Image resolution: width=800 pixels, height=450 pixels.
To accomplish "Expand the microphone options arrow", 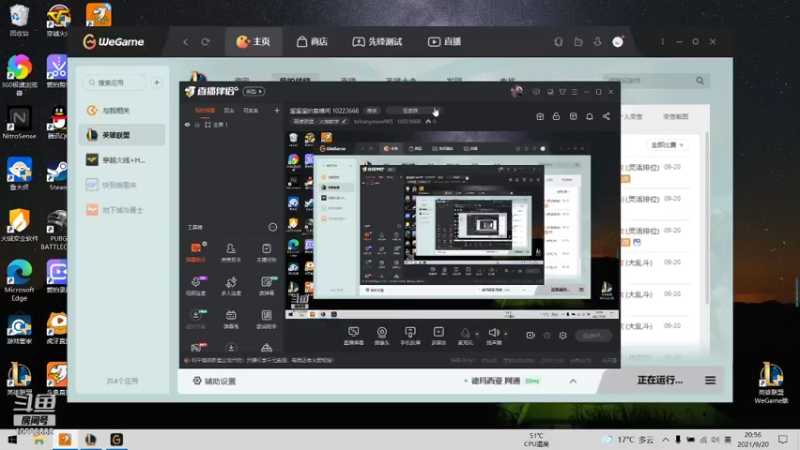I will point(477,334).
